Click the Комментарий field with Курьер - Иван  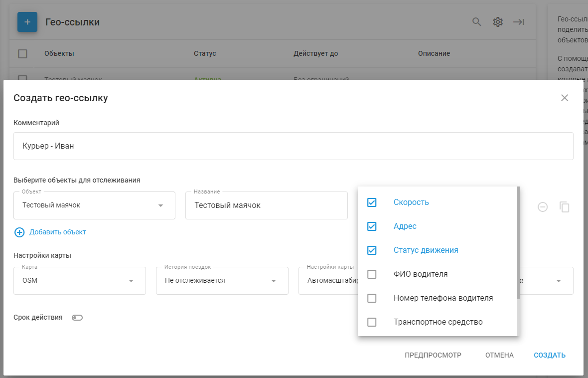pos(293,146)
